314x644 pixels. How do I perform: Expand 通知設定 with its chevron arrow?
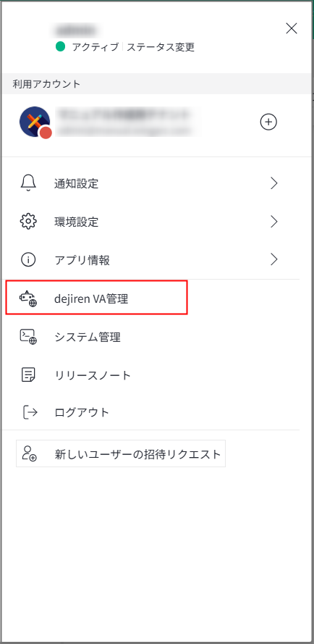click(273, 183)
